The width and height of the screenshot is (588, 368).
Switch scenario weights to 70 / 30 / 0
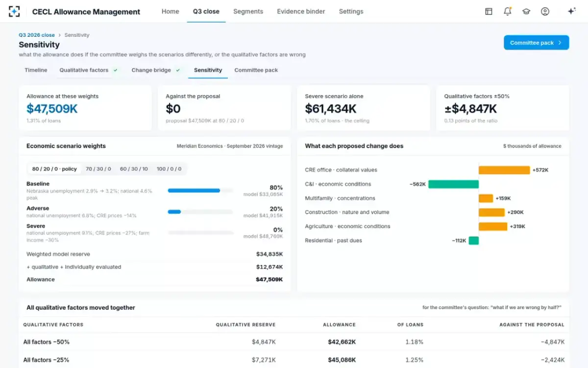98,169
